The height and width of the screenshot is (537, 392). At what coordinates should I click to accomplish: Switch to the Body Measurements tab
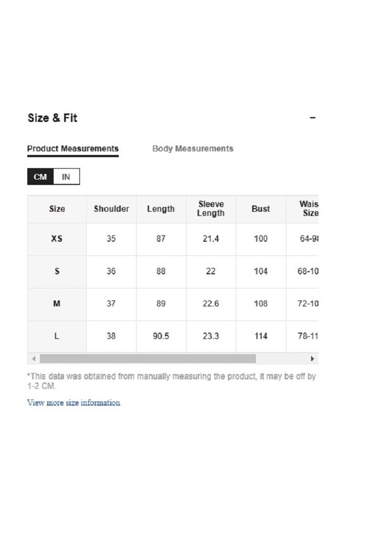(193, 149)
